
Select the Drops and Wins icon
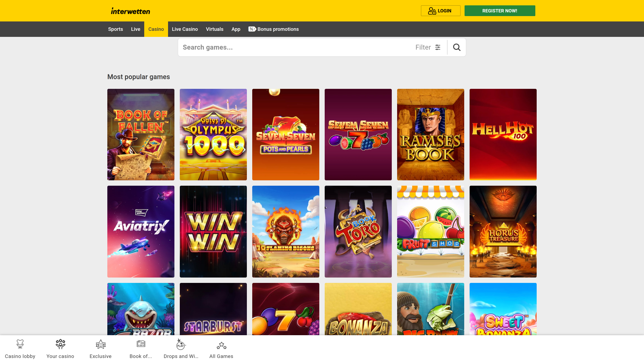tap(181, 344)
